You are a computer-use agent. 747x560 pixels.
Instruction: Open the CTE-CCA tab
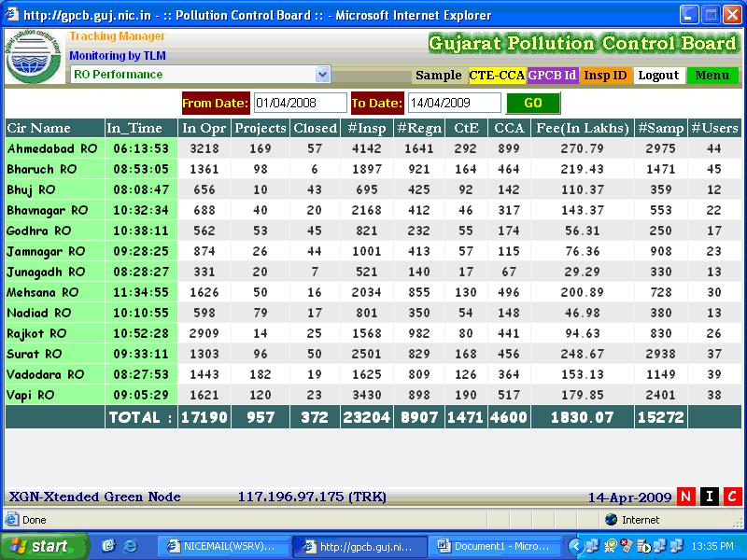pos(497,76)
